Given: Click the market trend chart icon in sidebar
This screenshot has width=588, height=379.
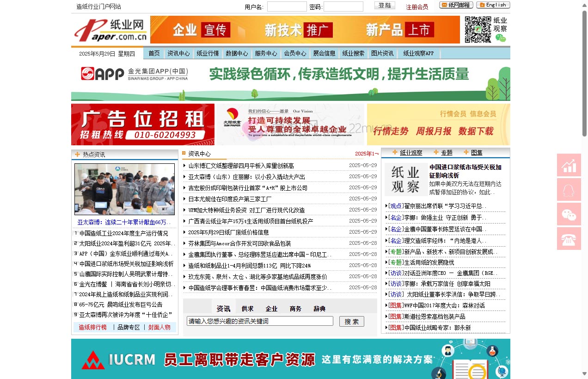Looking at the screenshot, I should pyautogui.click(x=569, y=165).
